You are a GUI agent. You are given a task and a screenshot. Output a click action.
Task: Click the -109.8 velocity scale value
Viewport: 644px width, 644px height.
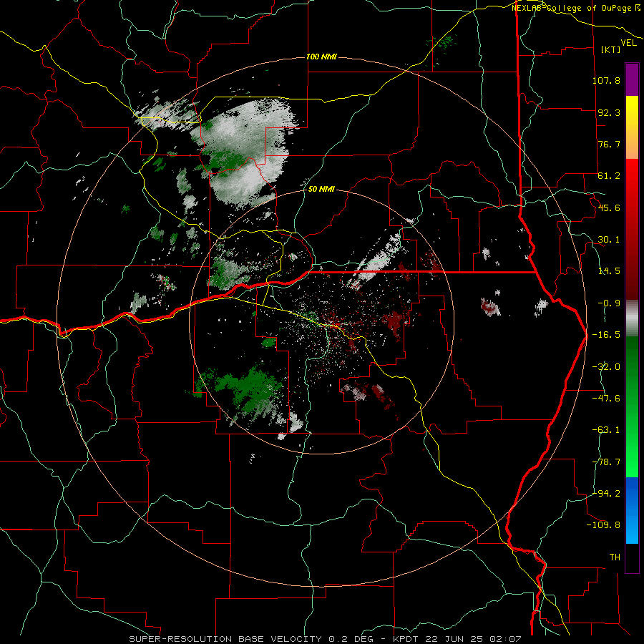click(x=604, y=525)
